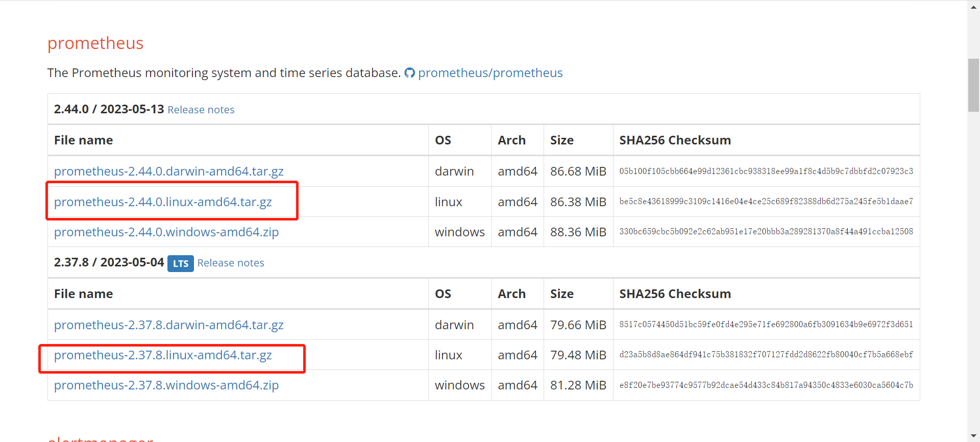Download prometheus-2.37.8.linux-amd64.tar.gz
This screenshot has width=980, height=442.
(163, 355)
